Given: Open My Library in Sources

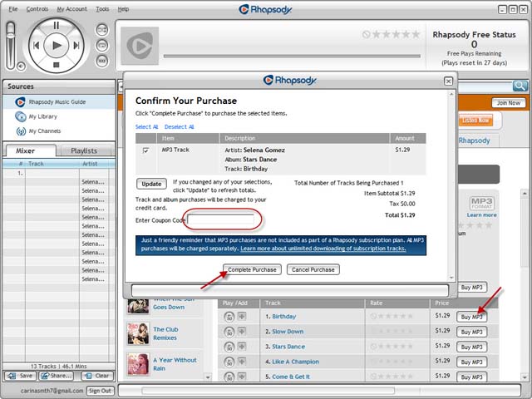Looking at the screenshot, I should point(42,116).
